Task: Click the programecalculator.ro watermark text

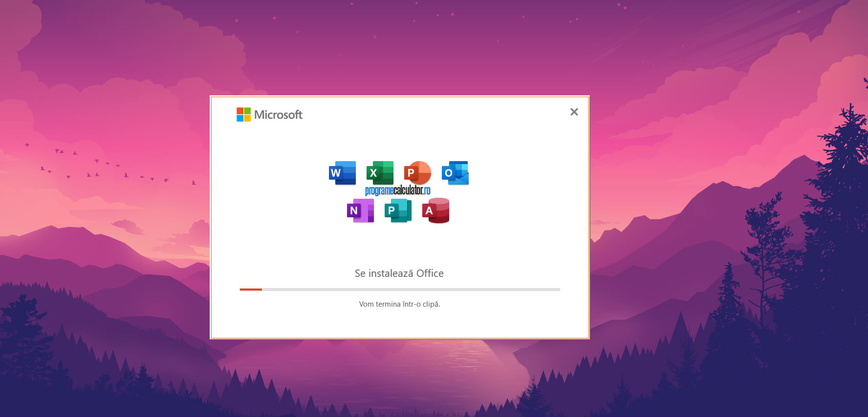Action: [x=397, y=190]
